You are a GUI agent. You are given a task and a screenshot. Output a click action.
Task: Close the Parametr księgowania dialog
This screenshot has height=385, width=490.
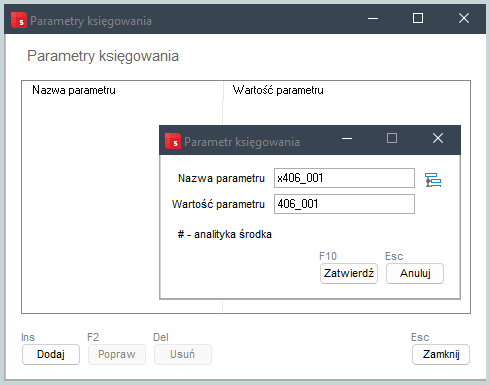pyautogui.click(x=438, y=138)
